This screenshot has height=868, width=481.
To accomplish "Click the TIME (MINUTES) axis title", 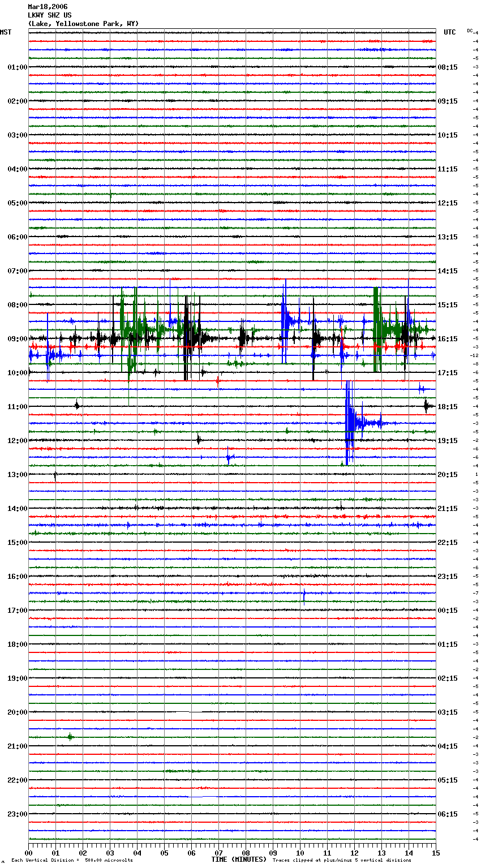I will [x=239, y=860].
